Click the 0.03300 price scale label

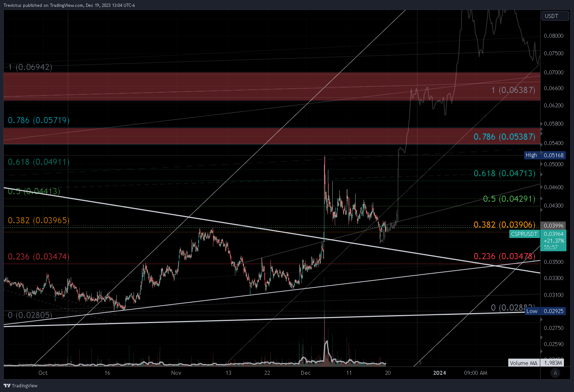pos(554,278)
